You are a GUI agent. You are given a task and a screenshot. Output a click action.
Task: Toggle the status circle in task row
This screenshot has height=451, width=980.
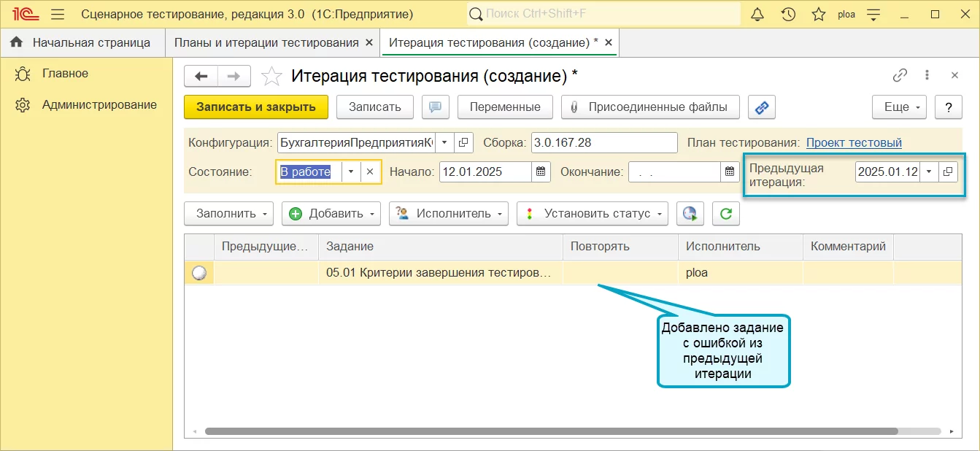[x=198, y=274]
